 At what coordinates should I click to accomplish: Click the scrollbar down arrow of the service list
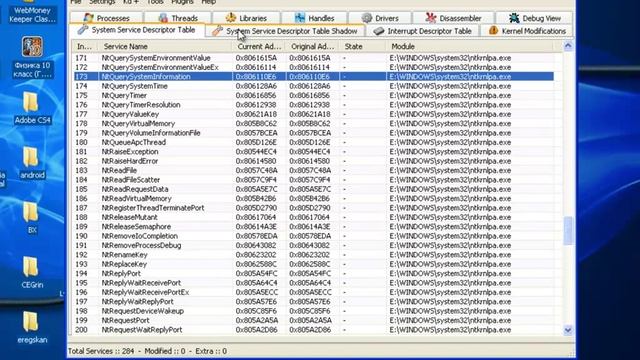[568, 330]
